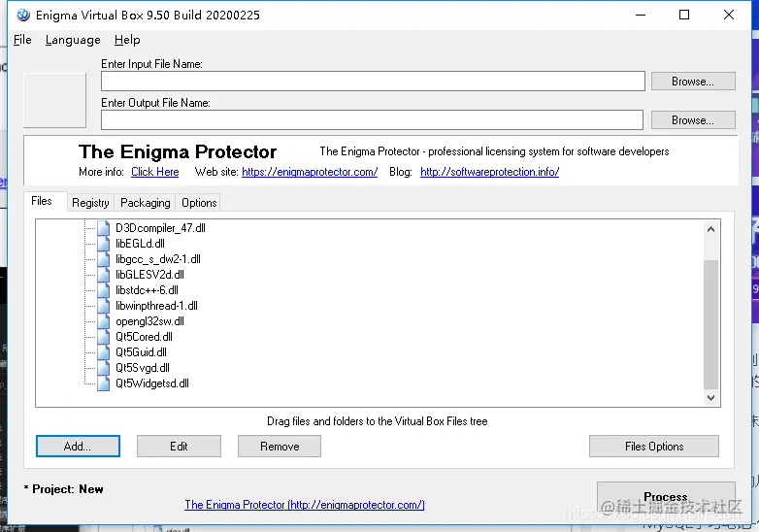Click the file tree scrollbar down arrow
The width and height of the screenshot is (759, 532).
(710, 397)
